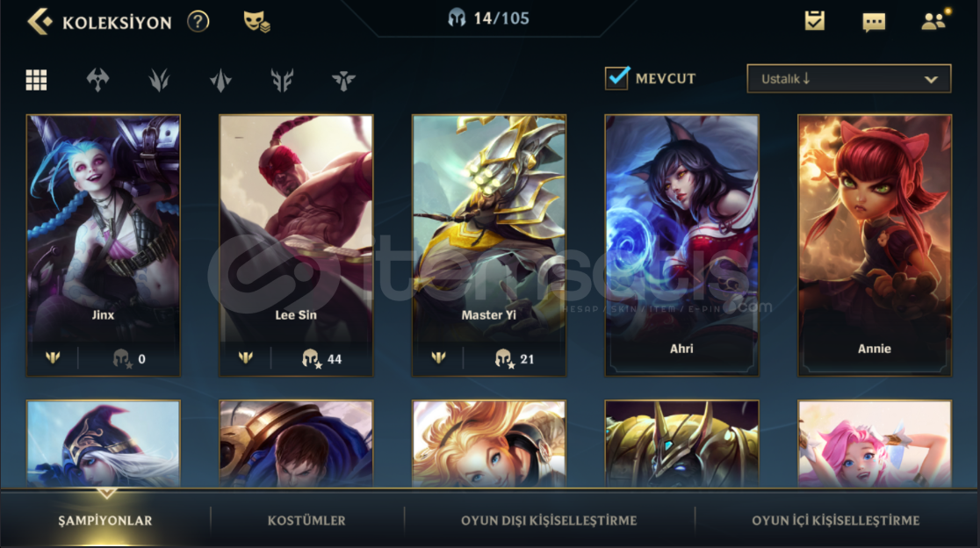Open the missions checklist icon
This screenshot has height=548, width=980.
point(814,21)
